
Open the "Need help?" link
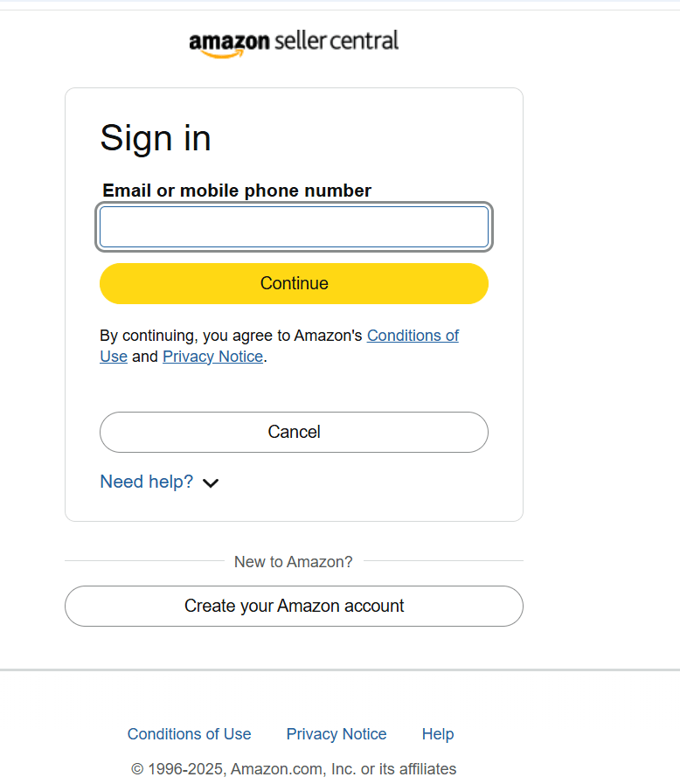coord(147,482)
